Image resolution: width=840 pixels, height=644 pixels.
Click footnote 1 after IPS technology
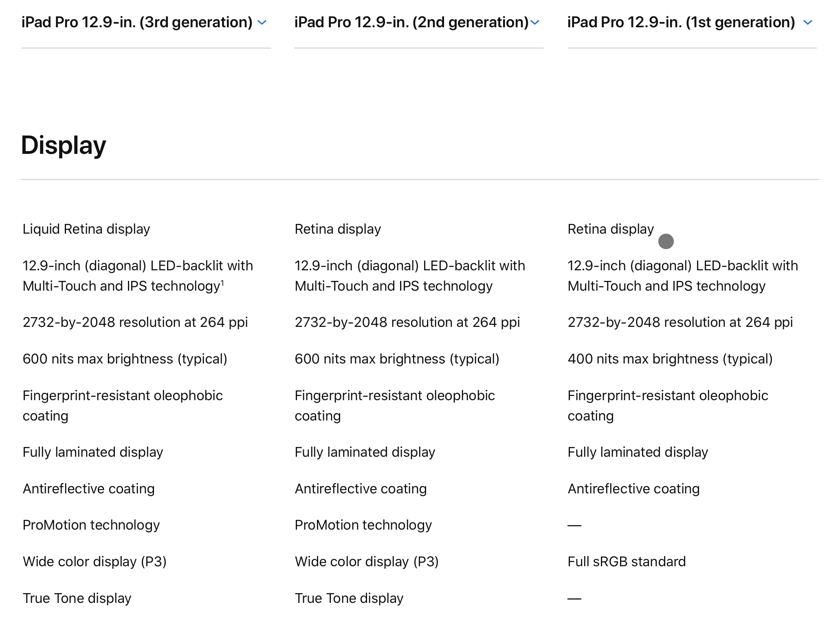(222, 283)
